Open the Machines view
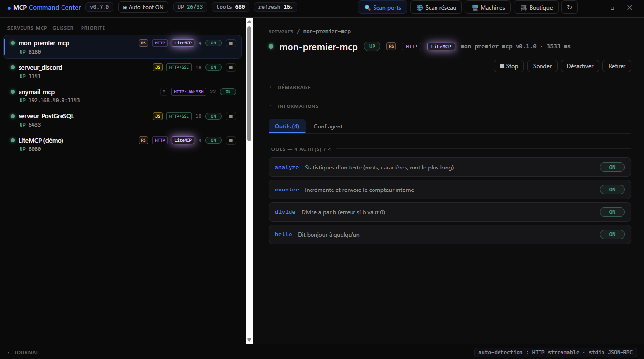 pos(488,7)
